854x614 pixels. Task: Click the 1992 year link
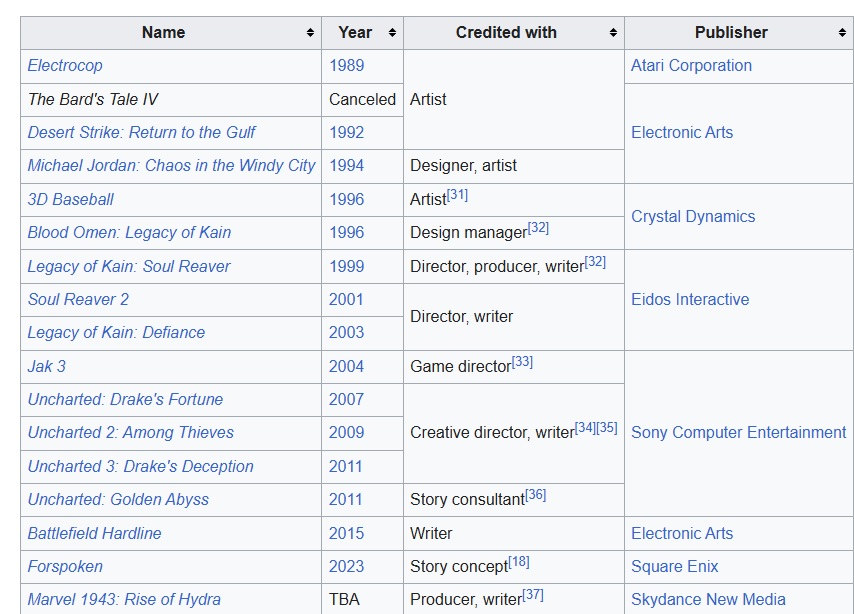tap(346, 132)
